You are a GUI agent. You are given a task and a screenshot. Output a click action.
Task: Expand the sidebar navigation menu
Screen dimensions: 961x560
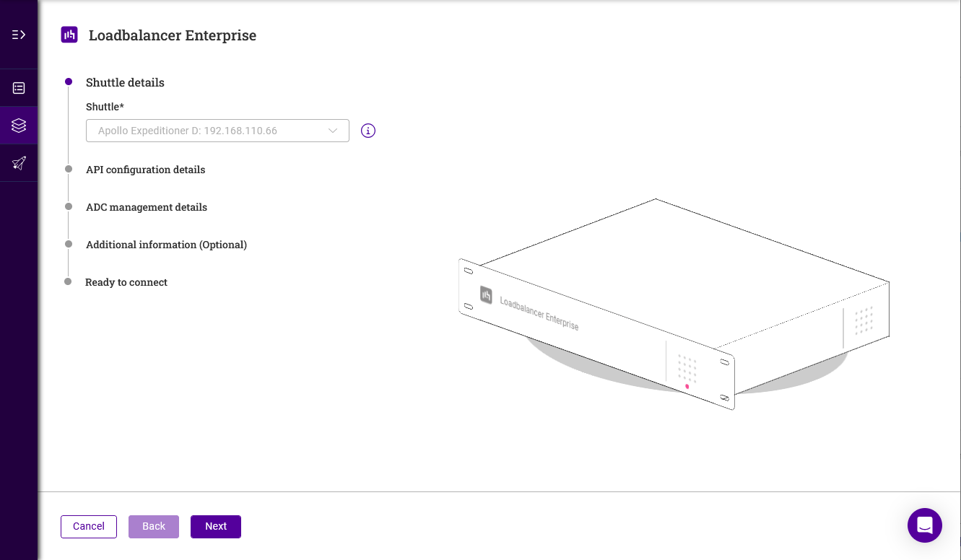coord(19,35)
